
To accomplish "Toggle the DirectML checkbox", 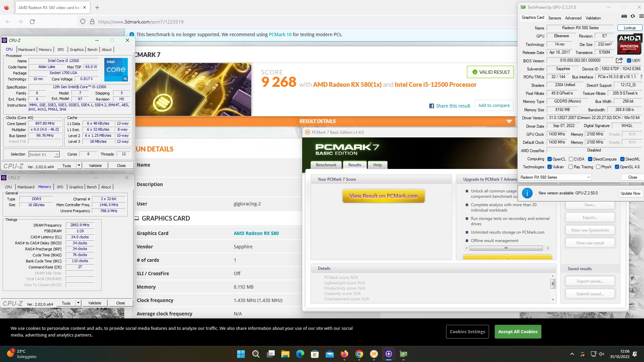I will 622,159.
